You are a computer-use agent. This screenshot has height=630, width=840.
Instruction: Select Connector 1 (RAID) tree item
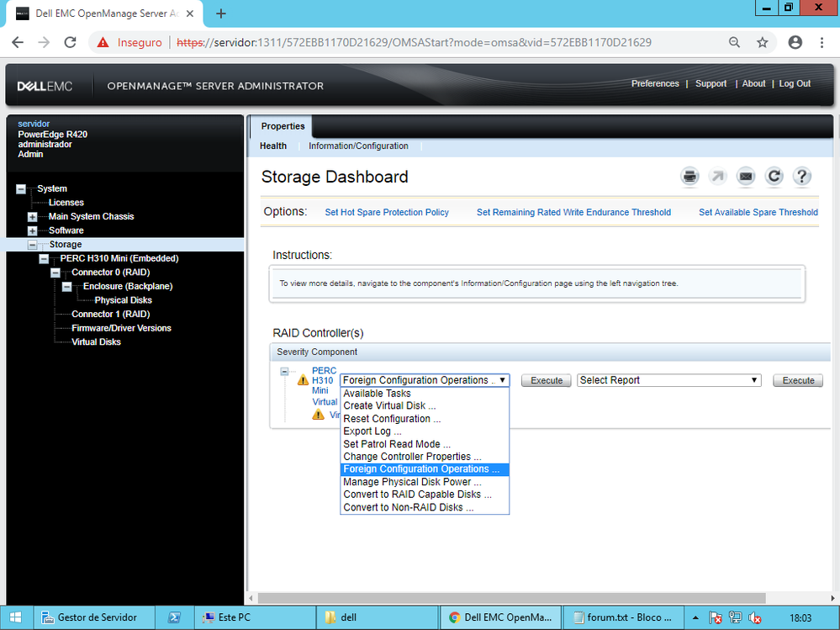point(111,315)
